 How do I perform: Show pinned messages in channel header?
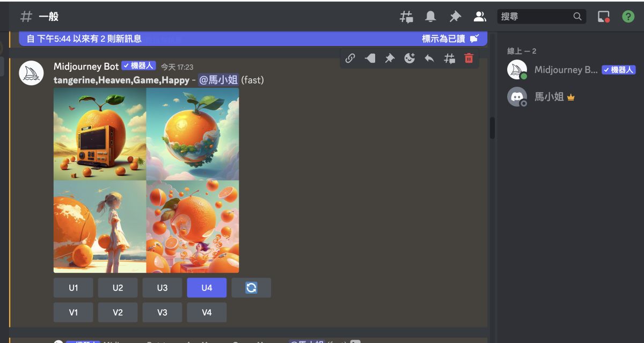(x=455, y=17)
